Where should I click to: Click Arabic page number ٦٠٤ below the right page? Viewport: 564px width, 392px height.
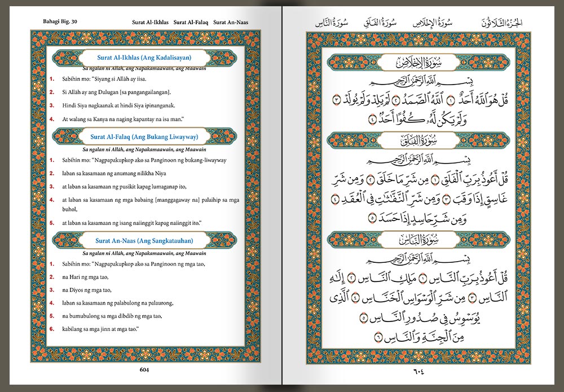click(418, 371)
